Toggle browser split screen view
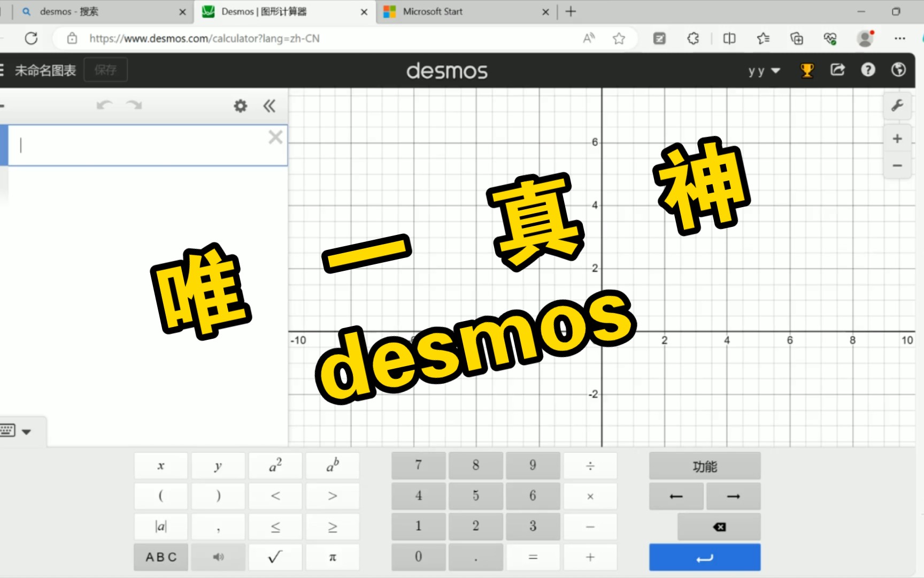Viewport: 924px width, 578px height. [x=729, y=39]
